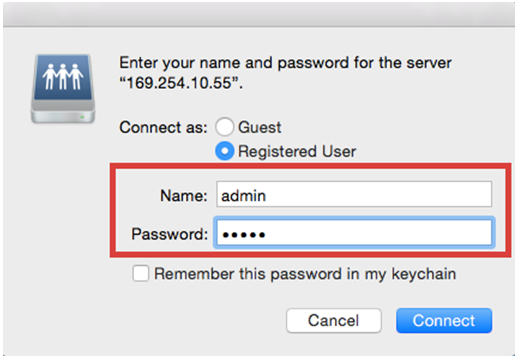The image size is (518, 360).
Task: Select the Registered User radio button
Action: [x=225, y=151]
